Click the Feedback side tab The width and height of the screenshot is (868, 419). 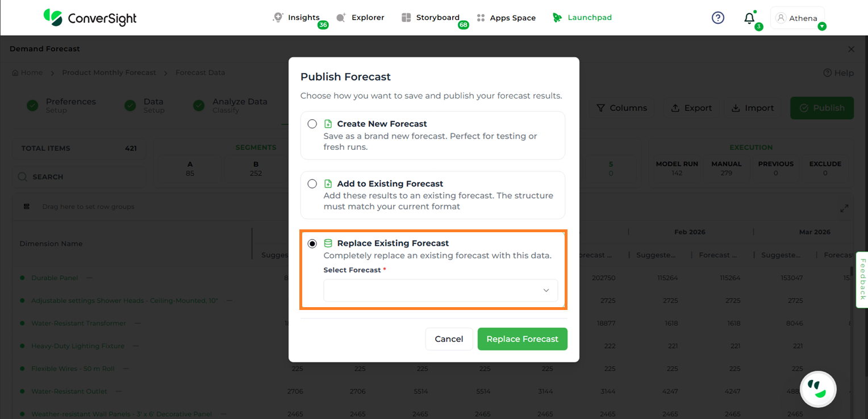tap(862, 279)
